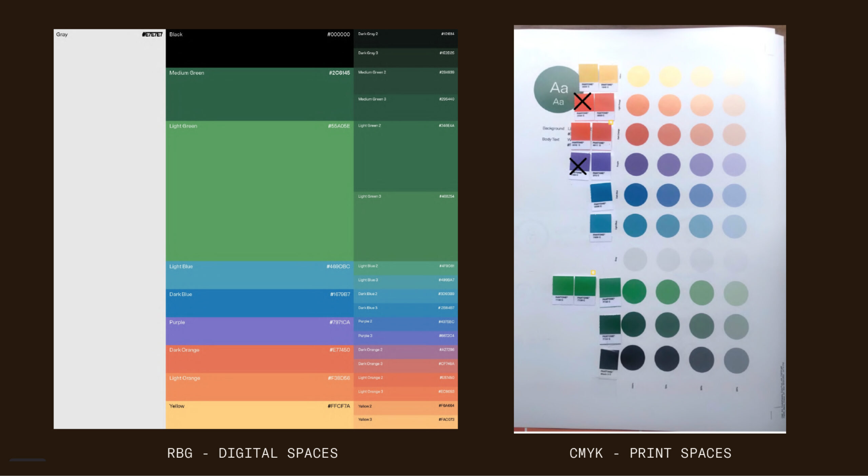
Task: Choose the Purple 3 swatch
Action: (406, 338)
